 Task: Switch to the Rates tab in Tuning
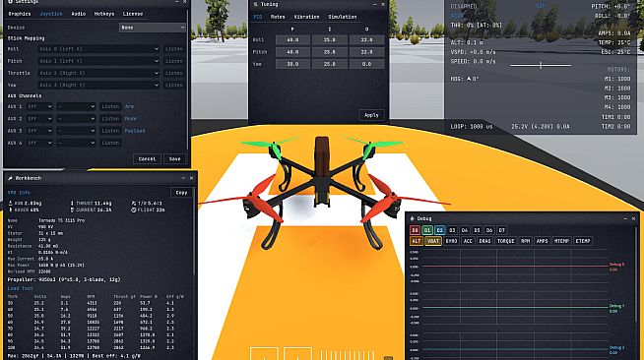pyautogui.click(x=278, y=17)
